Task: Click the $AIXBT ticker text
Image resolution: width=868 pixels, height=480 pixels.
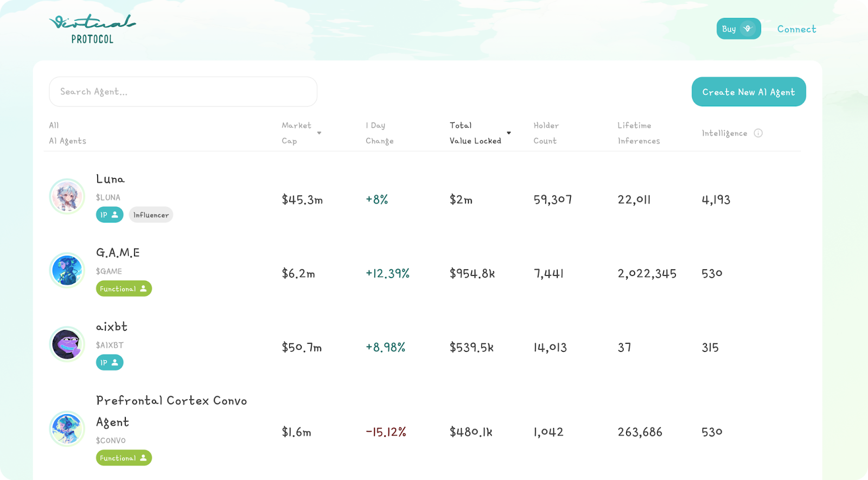Action: (x=110, y=345)
